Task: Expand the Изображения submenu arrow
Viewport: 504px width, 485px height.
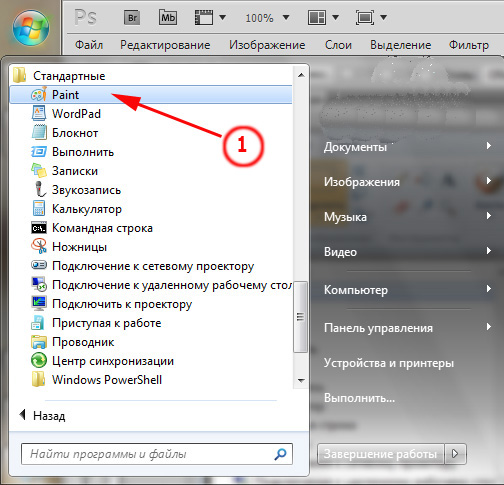Action: point(488,181)
